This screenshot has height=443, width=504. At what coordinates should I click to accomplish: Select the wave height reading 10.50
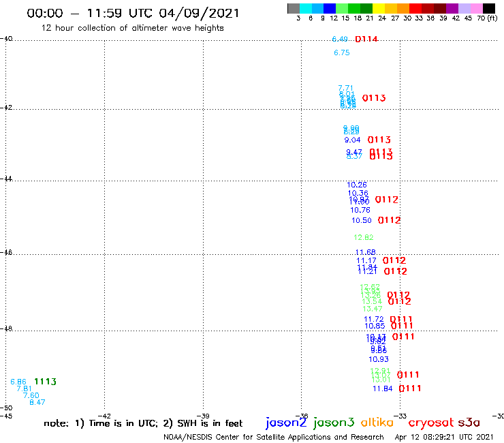click(x=361, y=220)
